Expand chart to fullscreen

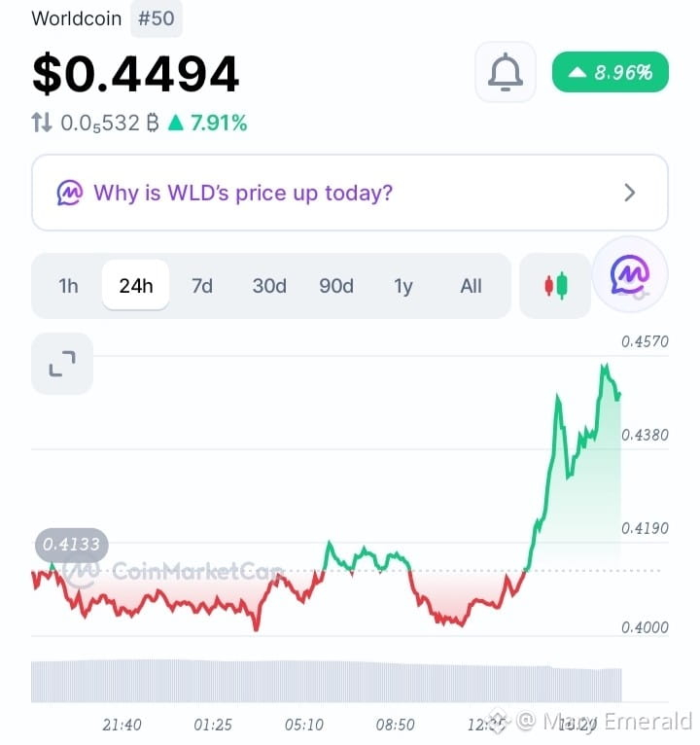pos(62,364)
